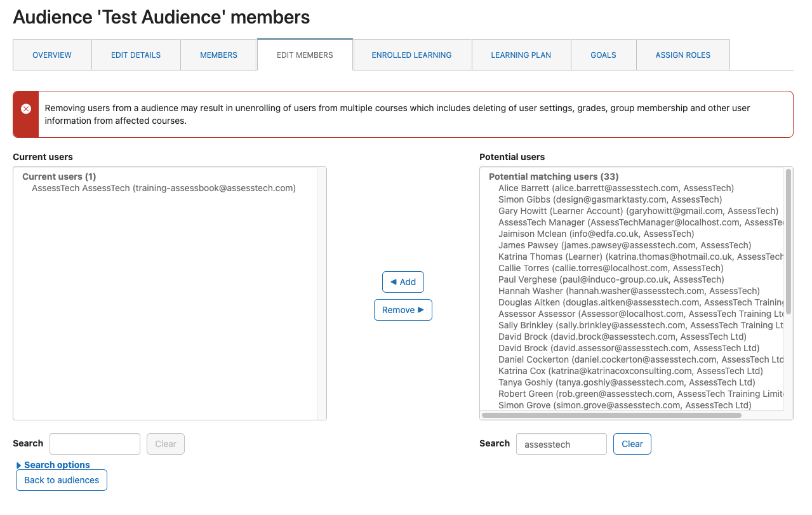
Task: Select David Brock with david.assessor@assesstech.com
Action: click(x=629, y=348)
